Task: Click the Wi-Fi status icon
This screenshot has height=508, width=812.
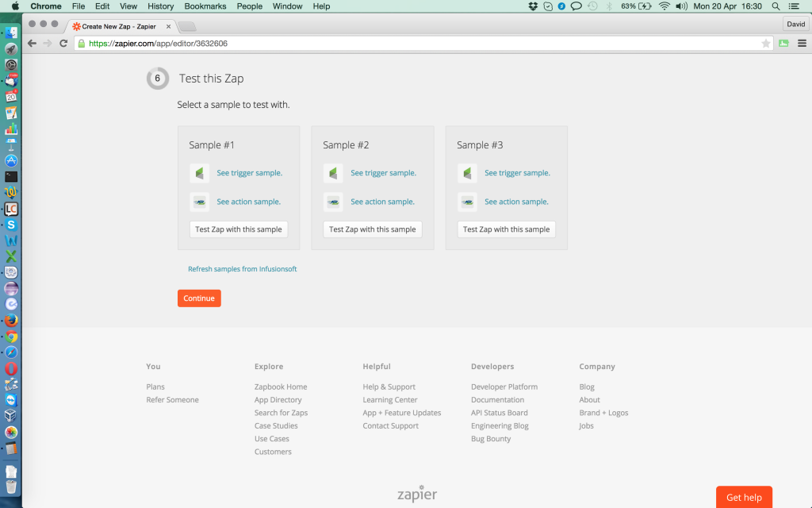Action: [x=664, y=6]
